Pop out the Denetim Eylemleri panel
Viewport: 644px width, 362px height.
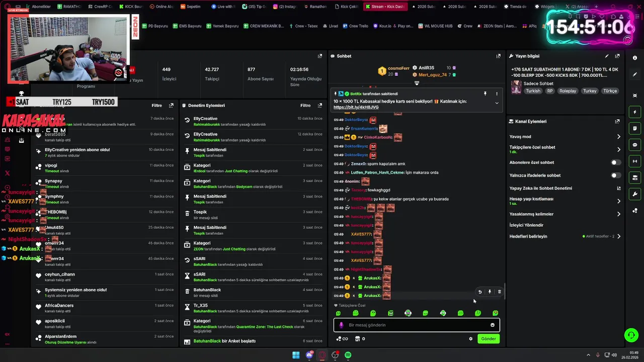(320, 106)
